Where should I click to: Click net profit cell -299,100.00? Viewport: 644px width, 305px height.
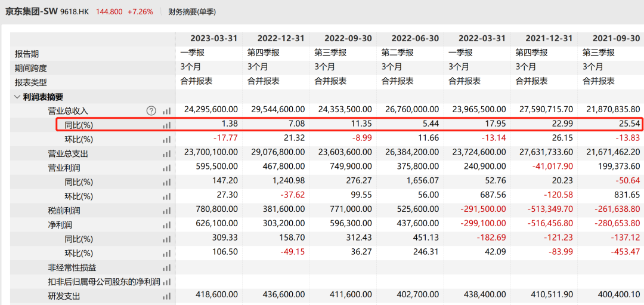482,224
